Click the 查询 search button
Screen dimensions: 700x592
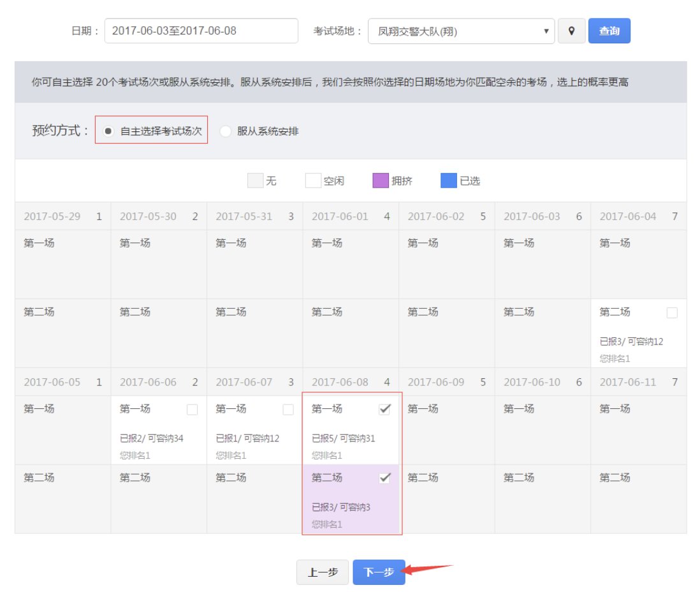click(x=609, y=31)
